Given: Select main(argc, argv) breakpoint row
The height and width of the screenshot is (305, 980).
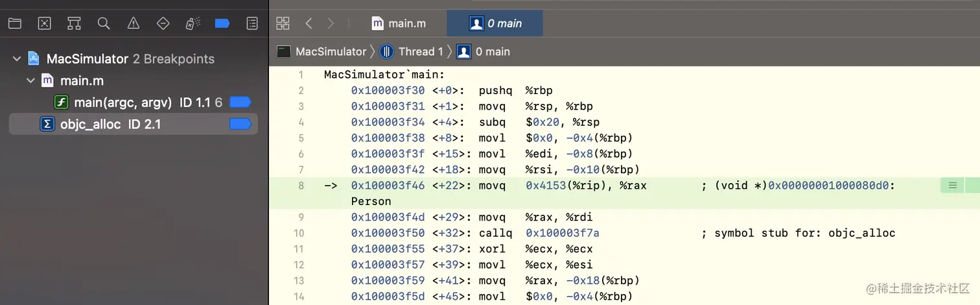Looking at the screenshot, I should coord(134,103).
